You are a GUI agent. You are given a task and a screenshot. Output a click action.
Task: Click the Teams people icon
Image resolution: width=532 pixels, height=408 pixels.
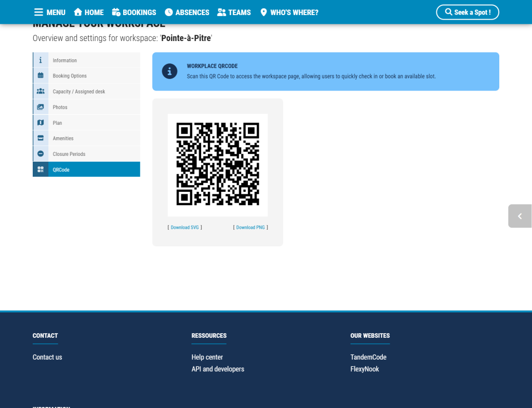pyautogui.click(x=221, y=12)
